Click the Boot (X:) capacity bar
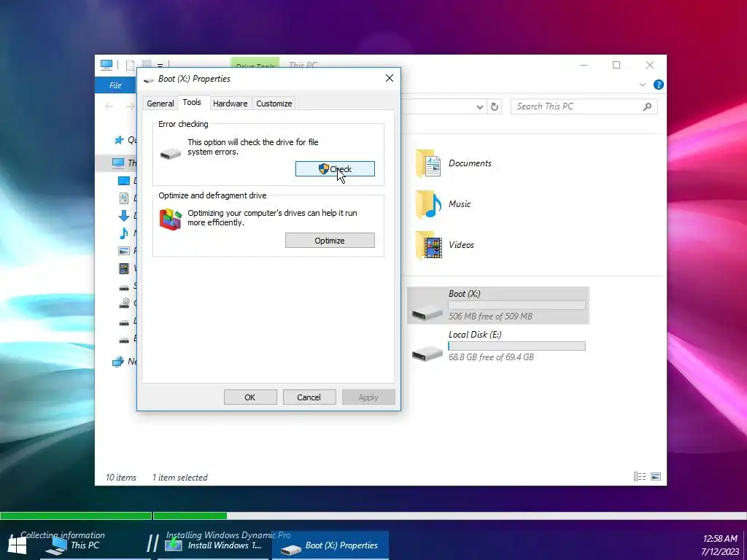 517,306
